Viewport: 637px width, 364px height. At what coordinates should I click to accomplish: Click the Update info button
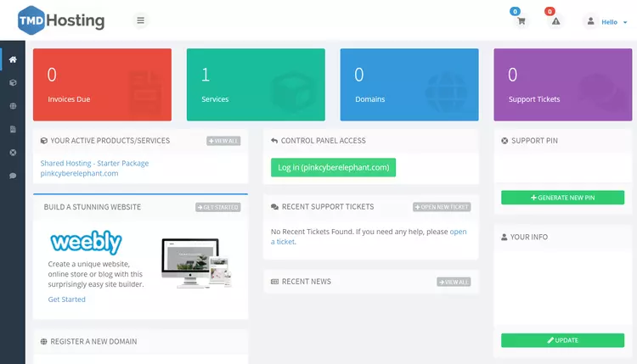pyautogui.click(x=562, y=340)
